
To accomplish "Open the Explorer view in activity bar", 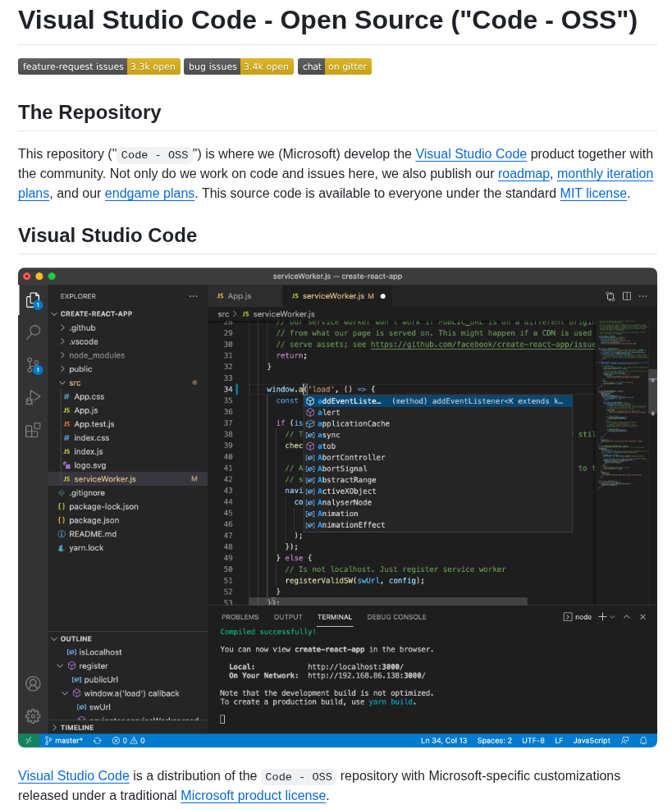I will pos(33,300).
